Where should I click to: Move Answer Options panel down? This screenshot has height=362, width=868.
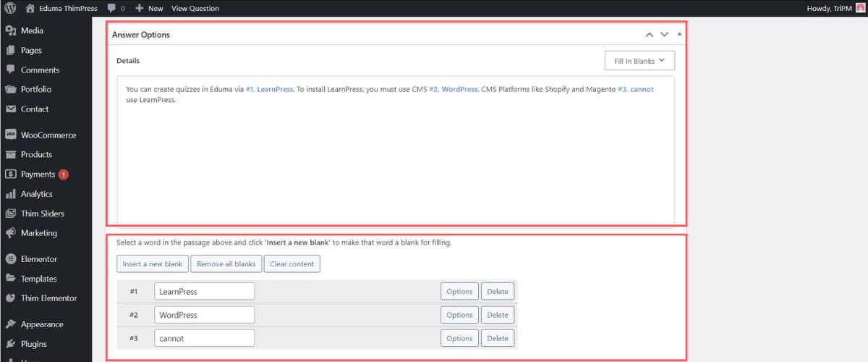point(664,34)
